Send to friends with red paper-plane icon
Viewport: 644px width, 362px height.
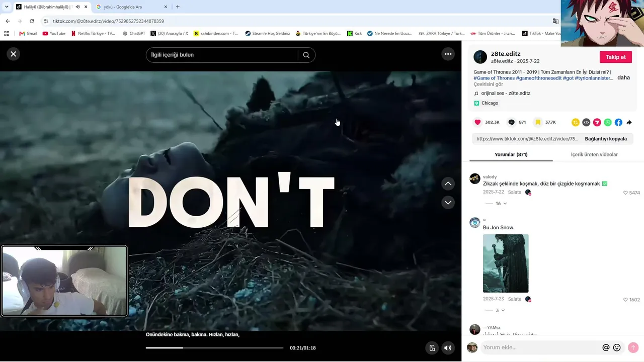pyautogui.click(x=597, y=122)
